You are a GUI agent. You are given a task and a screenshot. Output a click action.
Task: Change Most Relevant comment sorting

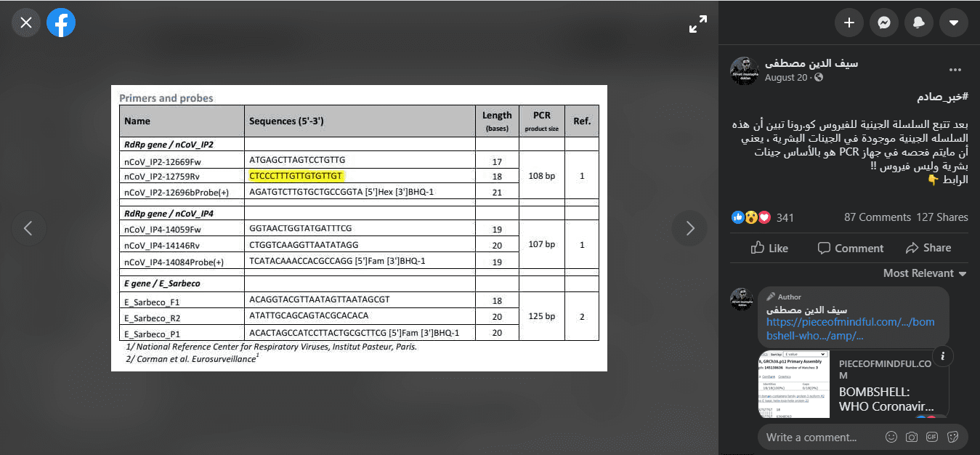click(x=925, y=273)
